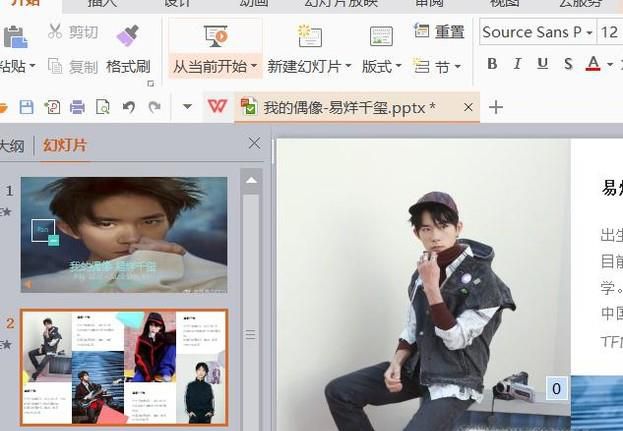Click the animation marker labeled 0

[556, 388]
